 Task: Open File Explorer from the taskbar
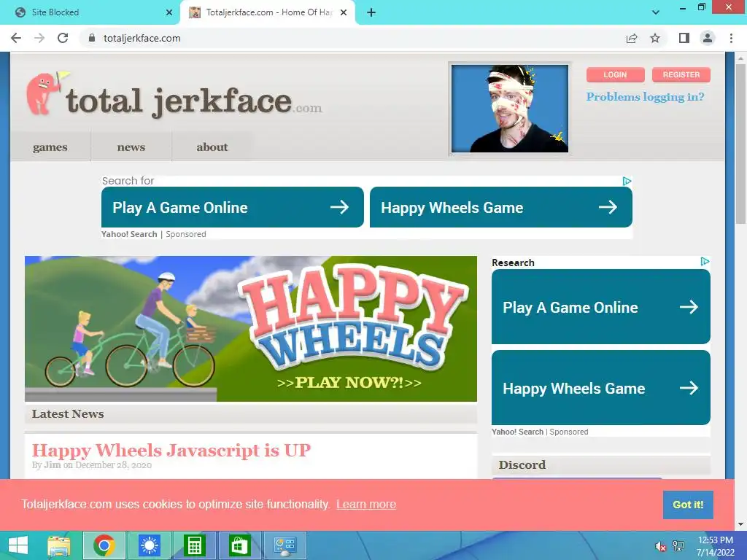click(x=59, y=545)
